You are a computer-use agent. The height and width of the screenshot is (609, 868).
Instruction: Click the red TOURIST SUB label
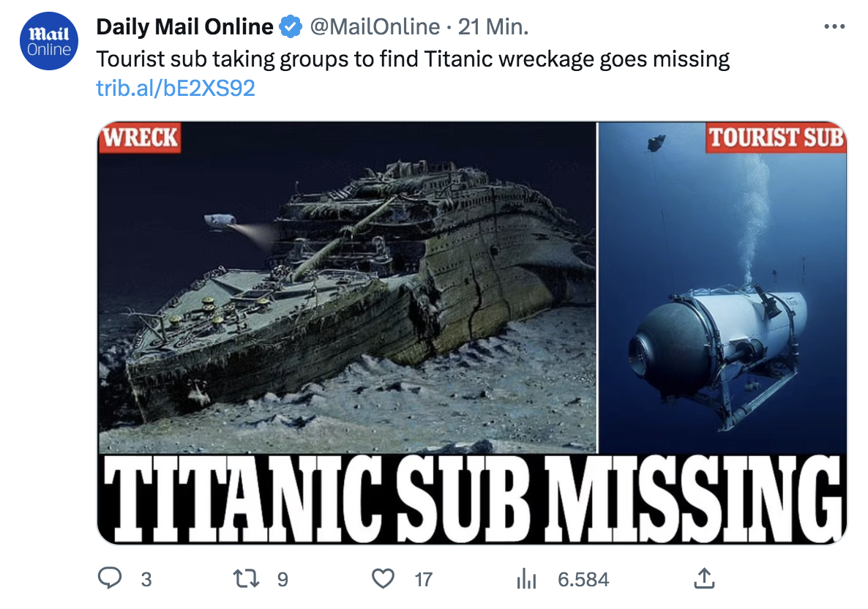tap(776, 138)
